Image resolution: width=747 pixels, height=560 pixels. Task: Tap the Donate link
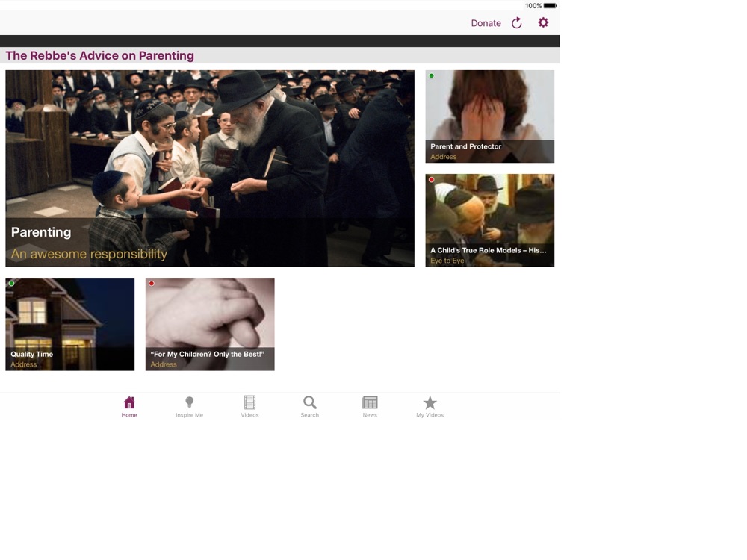[x=486, y=23]
